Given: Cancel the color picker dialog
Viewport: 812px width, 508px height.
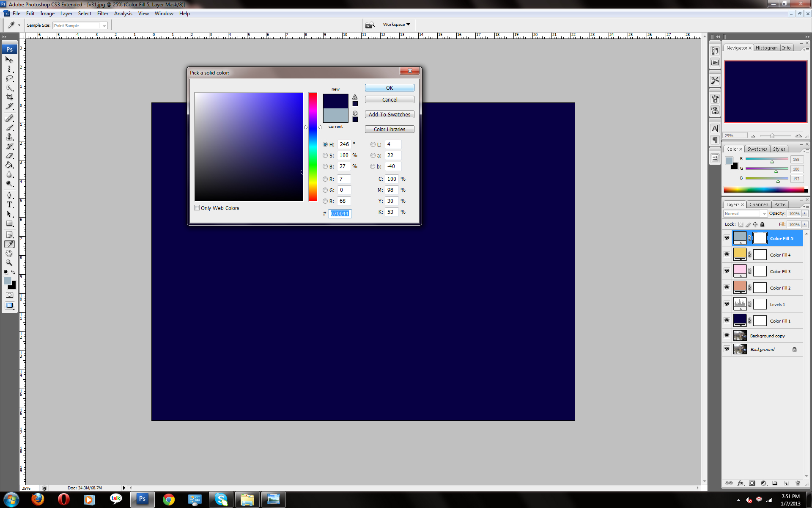Looking at the screenshot, I should coord(390,99).
